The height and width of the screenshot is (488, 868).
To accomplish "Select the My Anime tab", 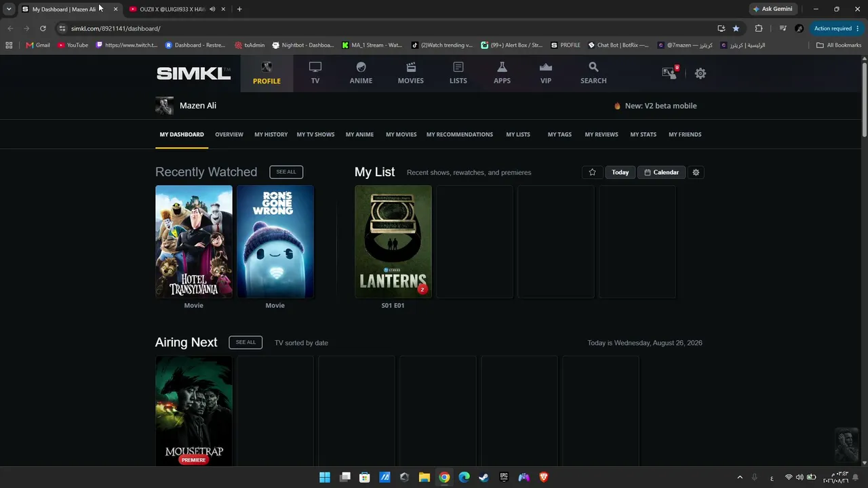I will click(359, 134).
